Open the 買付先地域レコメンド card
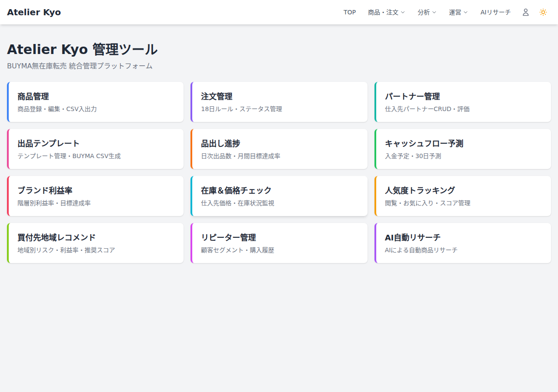The width and height of the screenshot is (558, 392). (95, 243)
